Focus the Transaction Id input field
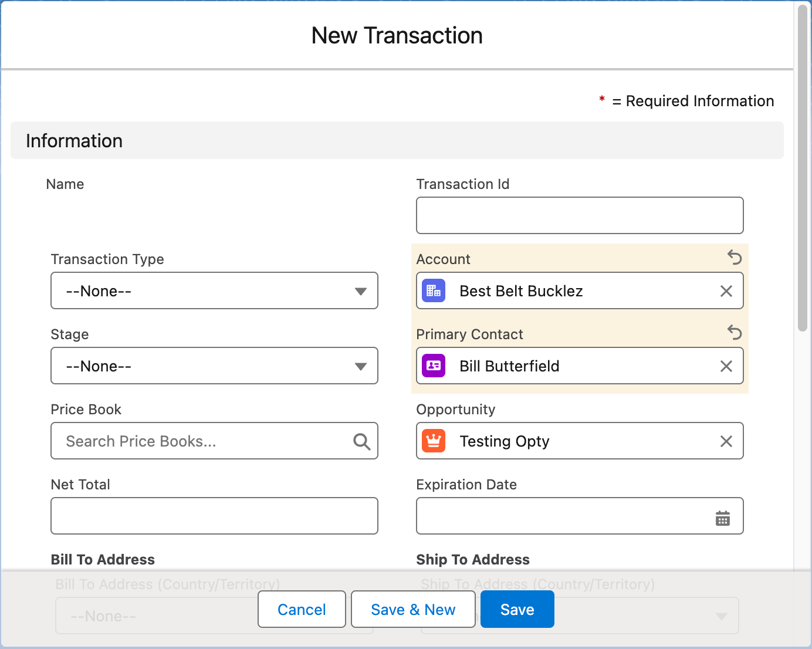This screenshot has height=649, width=812. [x=580, y=215]
